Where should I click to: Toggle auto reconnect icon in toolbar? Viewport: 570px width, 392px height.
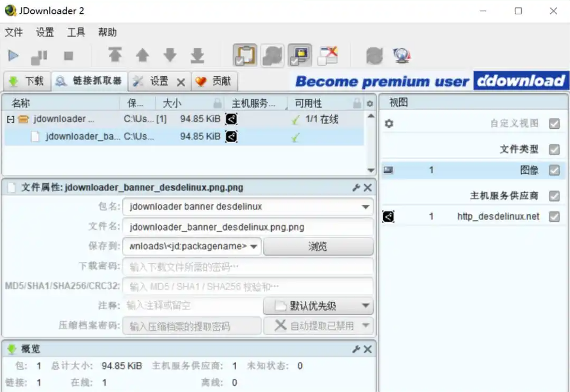[272, 56]
